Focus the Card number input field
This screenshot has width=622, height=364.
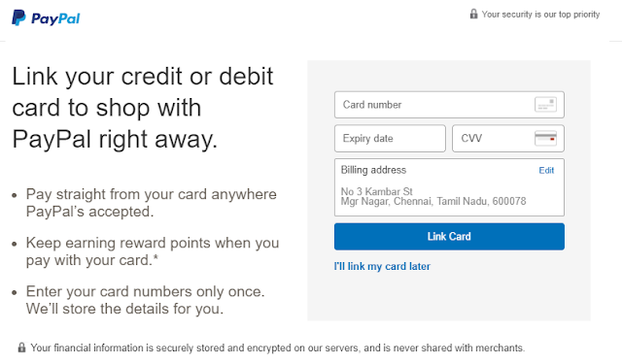tap(449, 105)
